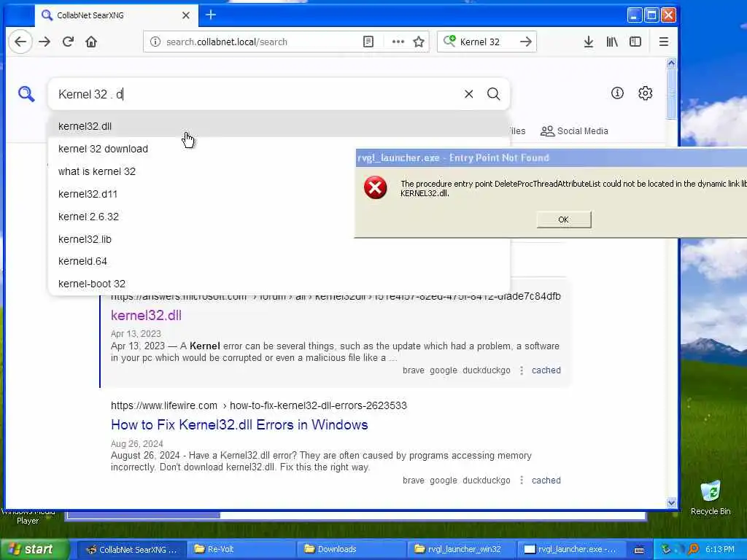Expand more options dots for the lifewire result
Screen dimensions: 747x560
click(x=522, y=481)
